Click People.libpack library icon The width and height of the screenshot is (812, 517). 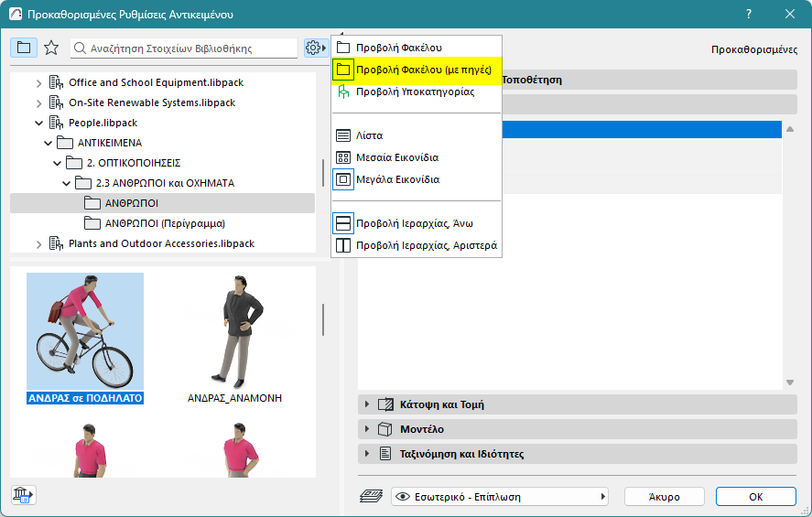point(57,123)
